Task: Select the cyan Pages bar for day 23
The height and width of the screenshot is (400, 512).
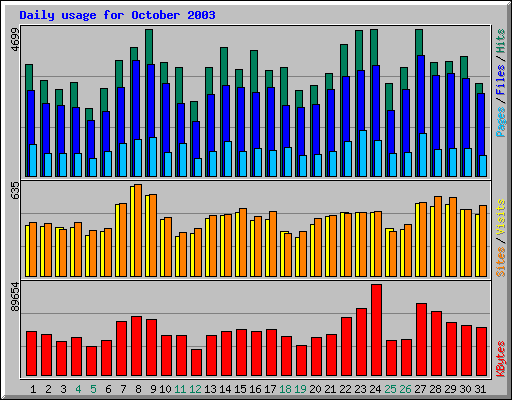Action: click(363, 153)
